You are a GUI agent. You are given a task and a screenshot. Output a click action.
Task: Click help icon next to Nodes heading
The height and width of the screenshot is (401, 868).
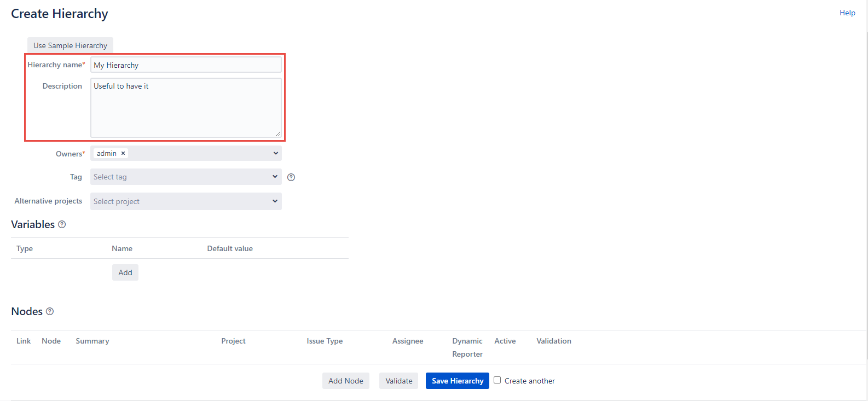pyautogui.click(x=50, y=311)
